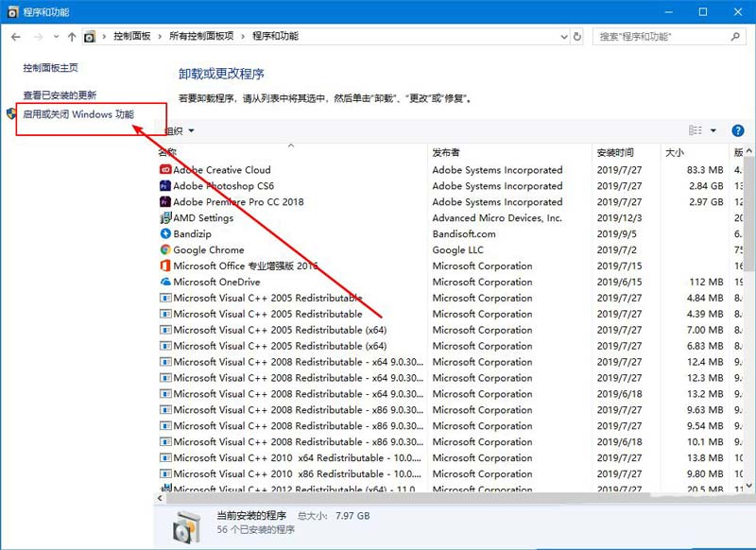Open the 组织 organize dropdown
The height and width of the screenshot is (550, 756).
point(180,130)
